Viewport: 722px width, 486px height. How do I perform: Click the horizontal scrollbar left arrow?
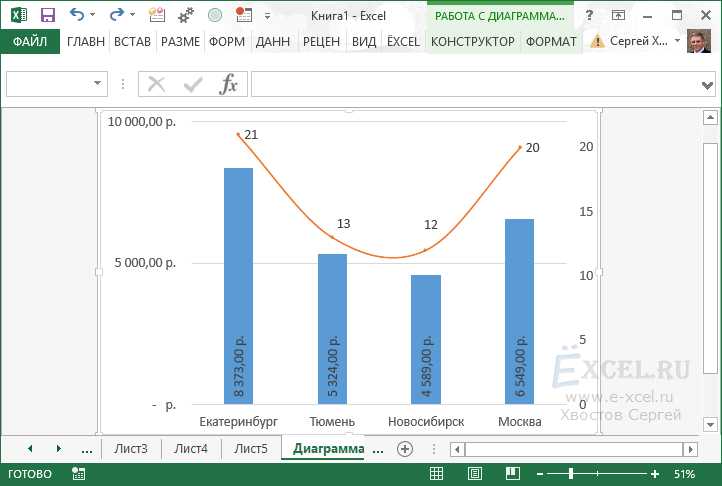457,449
